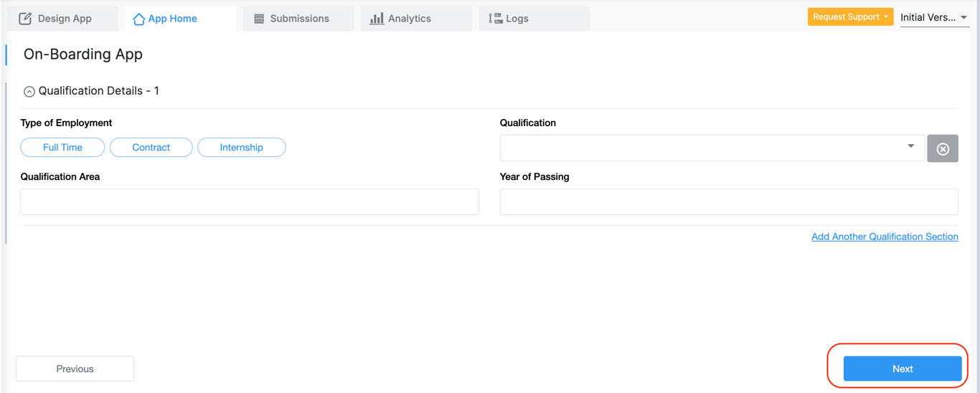Go back with the Previous button
The width and height of the screenshot is (980, 393).
pos(75,369)
